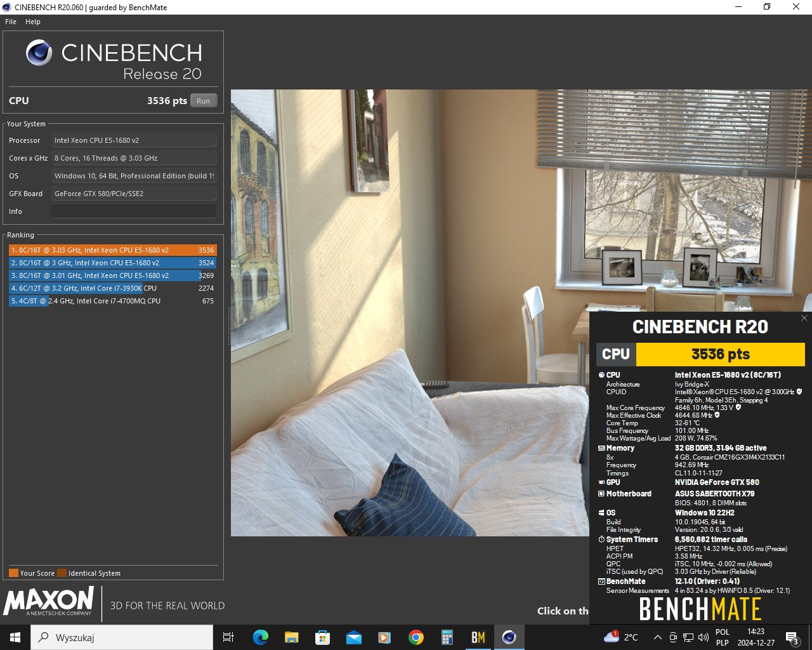Viewport: 812px width, 650px height.
Task: Click the speaker volume tray icon
Action: click(703, 637)
